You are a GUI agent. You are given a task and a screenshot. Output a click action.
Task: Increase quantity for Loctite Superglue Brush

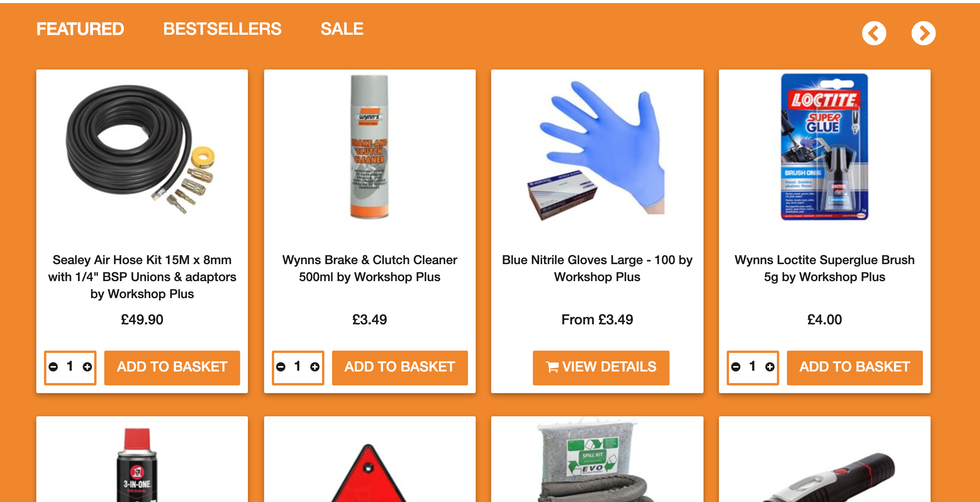[x=770, y=367]
